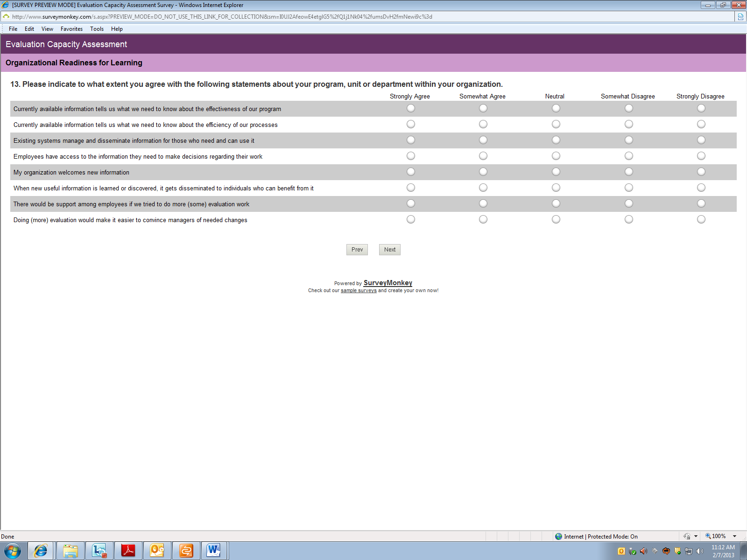Pick Somewhat Disagree for new useful information disseminated
The width and height of the screenshot is (747, 560).
tap(629, 188)
